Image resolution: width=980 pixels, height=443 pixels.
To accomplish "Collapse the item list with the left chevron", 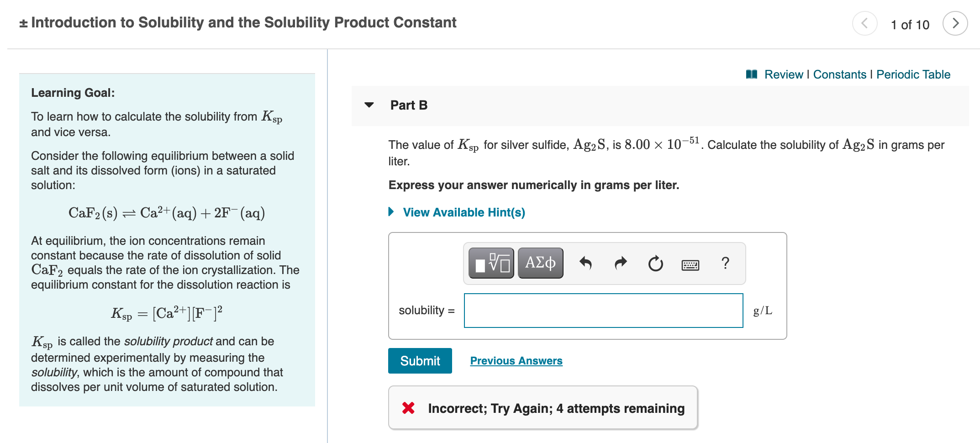I will click(x=864, y=23).
